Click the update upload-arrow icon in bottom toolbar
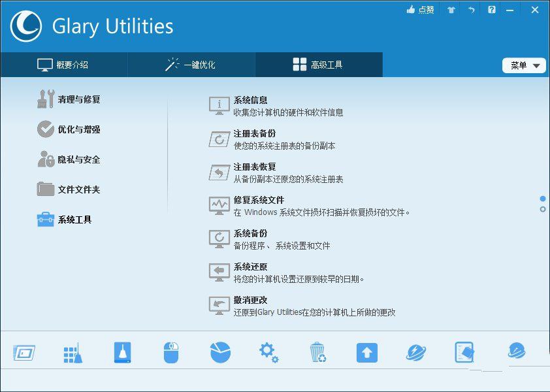This screenshot has width=550, height=392. [x=366, y=351]
